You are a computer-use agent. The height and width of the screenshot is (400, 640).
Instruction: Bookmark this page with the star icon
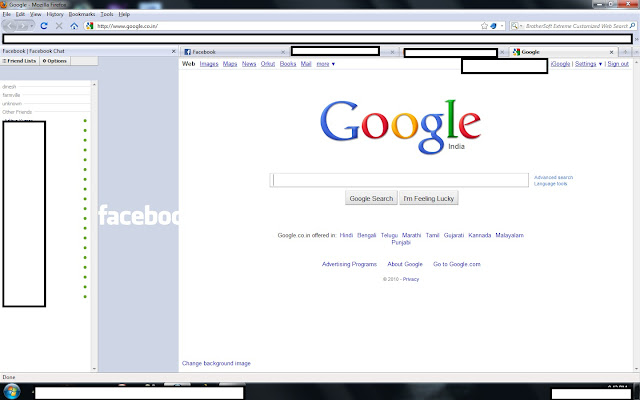pos(484,26)
